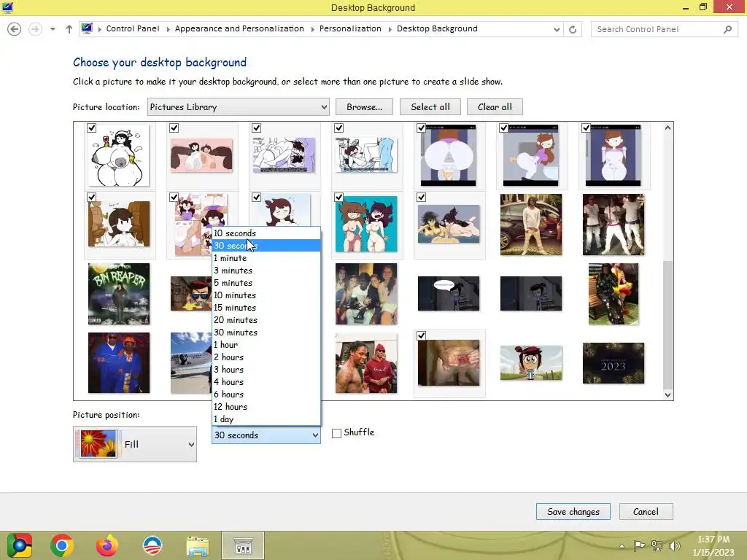Select the airplane photo thumbnail

coord(191,363)
